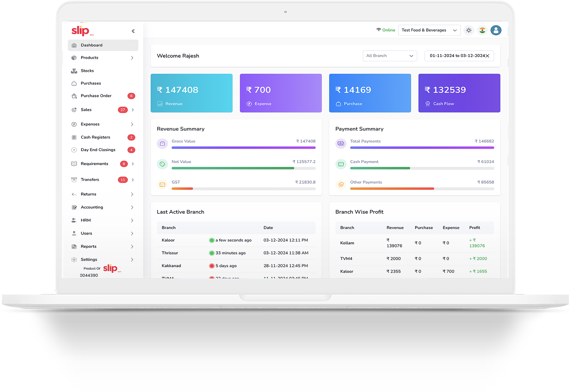Expand the Requirements submenu chevron
Image resolution: width=571 pixels, height=392 pixels.
click(x=133, y=164)
